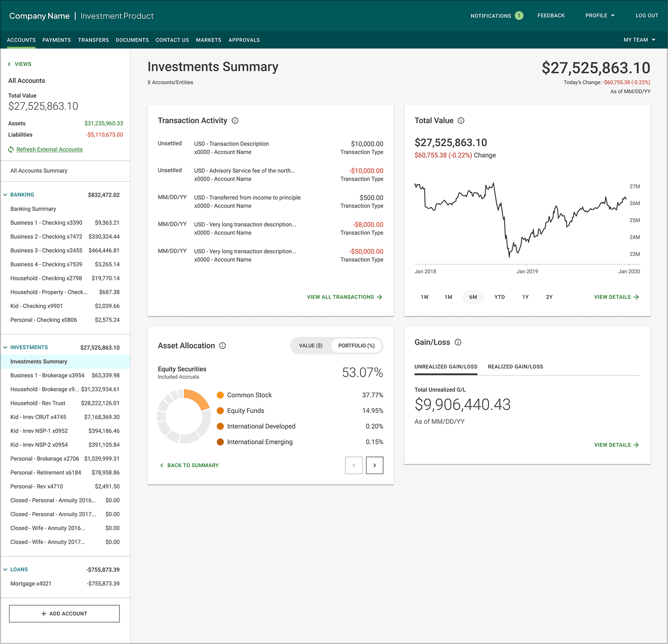
Task: Open the Documents tab
Action: click(132, 40)
